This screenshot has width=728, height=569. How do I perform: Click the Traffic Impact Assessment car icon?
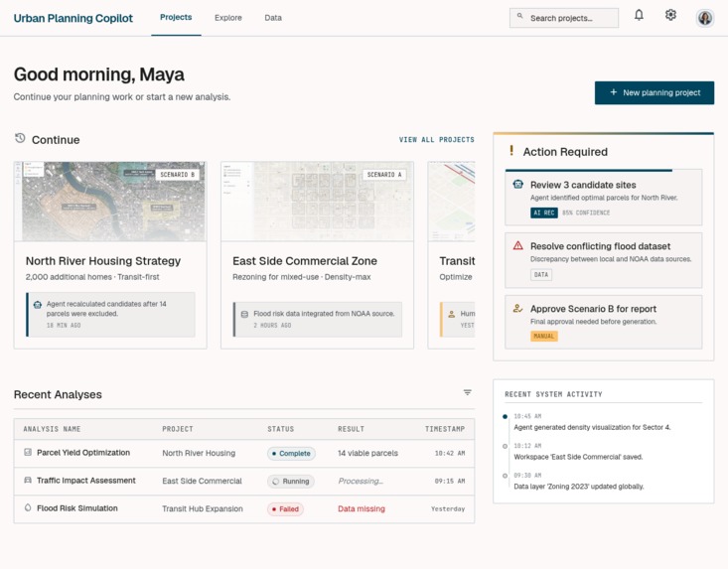tap(28, 480)
